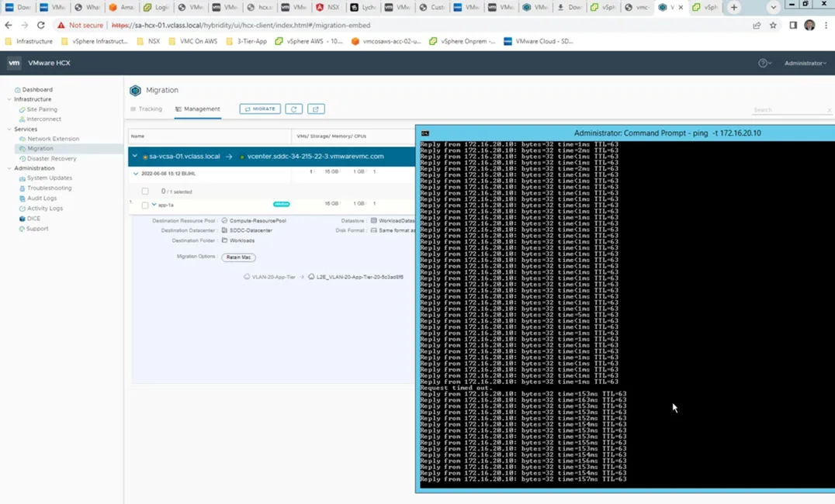Click Compute-ResourcePool destination value

pos(258,221)
